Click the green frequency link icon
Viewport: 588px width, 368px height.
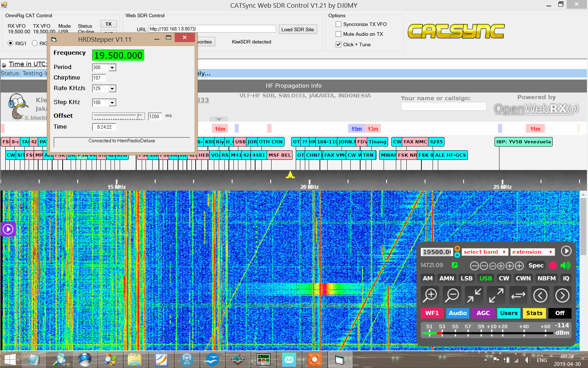click(x=455, y=265)
